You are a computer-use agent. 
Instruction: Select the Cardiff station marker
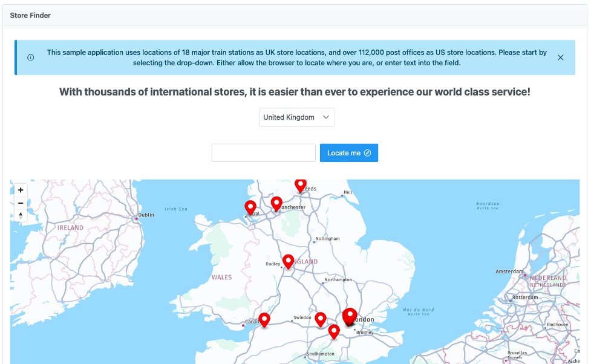(264, 319)
